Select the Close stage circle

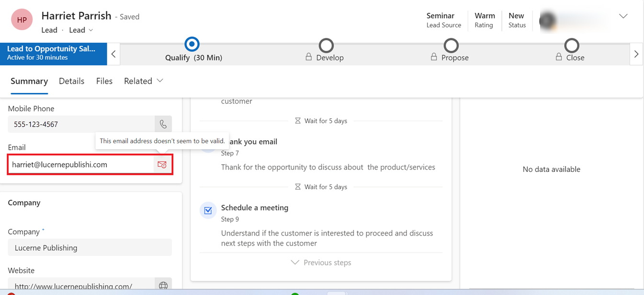pos(572,45)
